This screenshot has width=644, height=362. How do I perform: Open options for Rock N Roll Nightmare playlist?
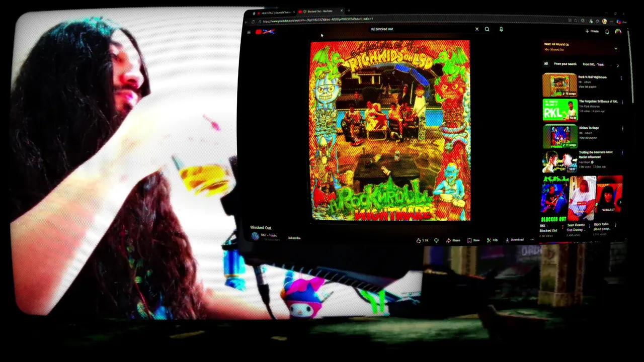(621, 78)
